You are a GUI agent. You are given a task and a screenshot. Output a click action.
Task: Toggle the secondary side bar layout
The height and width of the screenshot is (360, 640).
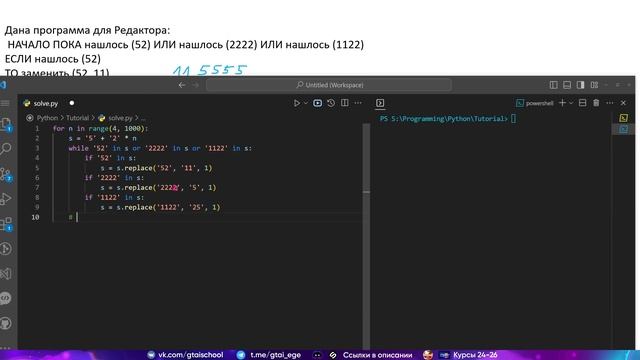click(580, 85)
